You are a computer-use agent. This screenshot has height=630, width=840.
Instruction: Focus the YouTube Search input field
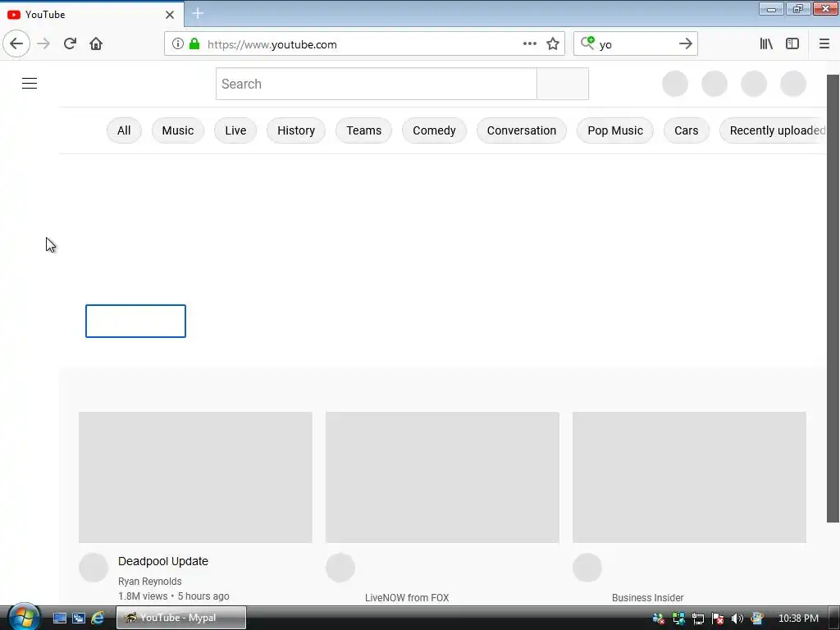click(376, 84)
